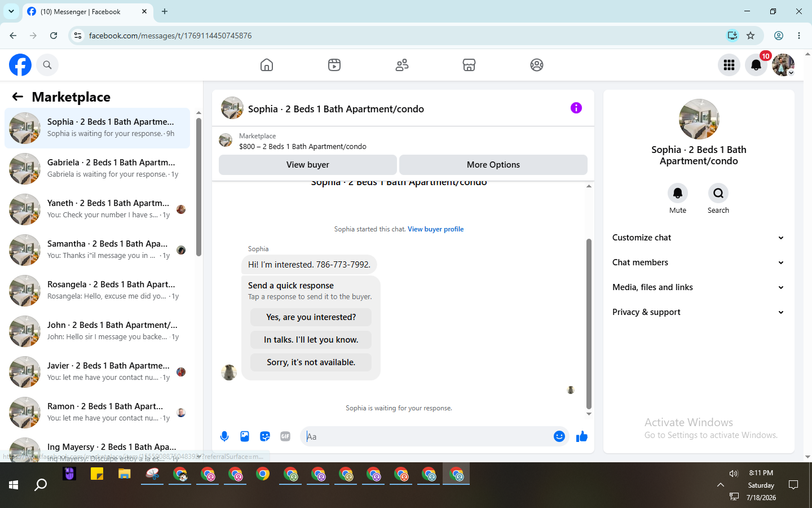The image size is (812, 508).
Task: Open the Facebook logo home link
Action: [20, 65]
